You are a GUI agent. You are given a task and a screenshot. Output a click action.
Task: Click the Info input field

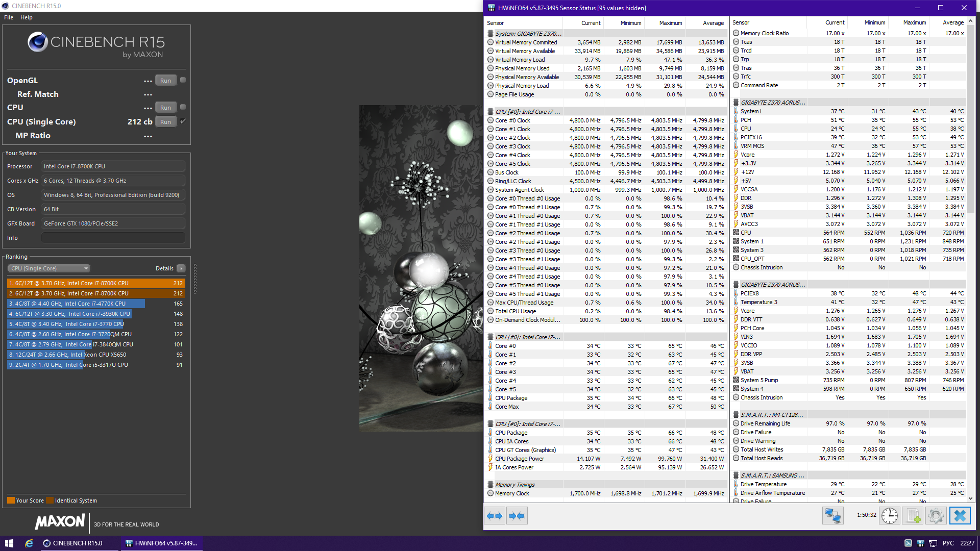point(113,238)
